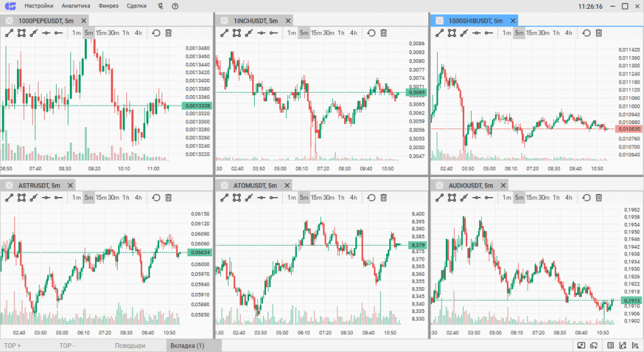644x352 pixels.
Task: Switch AUDIOUSDT chart to 4h timeframe
Action: pos(569,198)
